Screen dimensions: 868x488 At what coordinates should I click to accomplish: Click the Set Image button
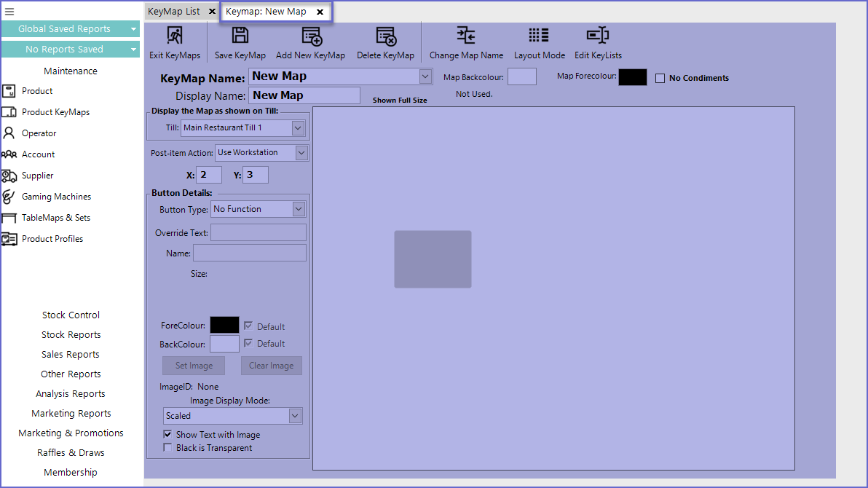pos(193,366)
